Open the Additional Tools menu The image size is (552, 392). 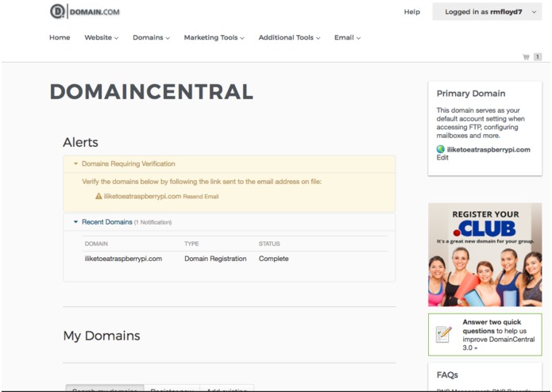(289, 37)
